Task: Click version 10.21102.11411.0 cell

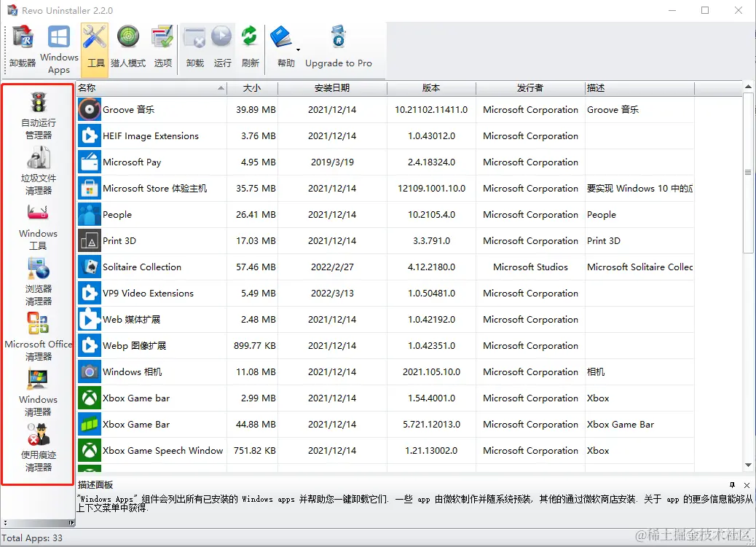Action: coord(431,109)
